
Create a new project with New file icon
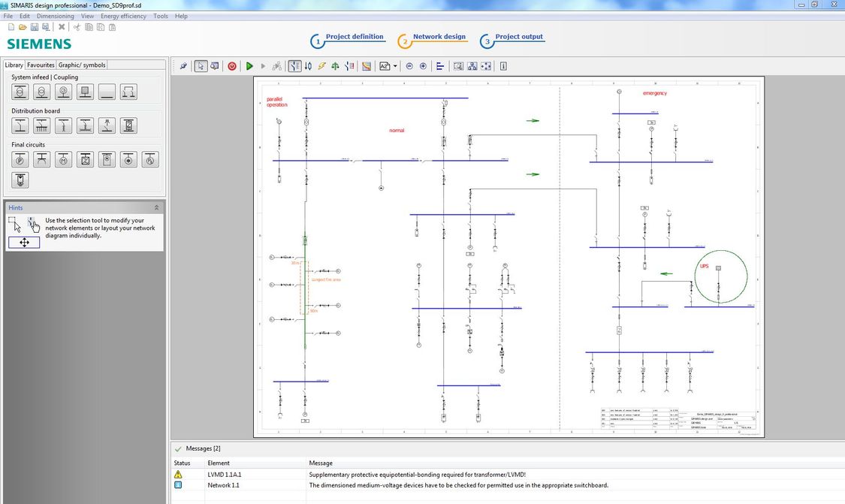point(11,27)
